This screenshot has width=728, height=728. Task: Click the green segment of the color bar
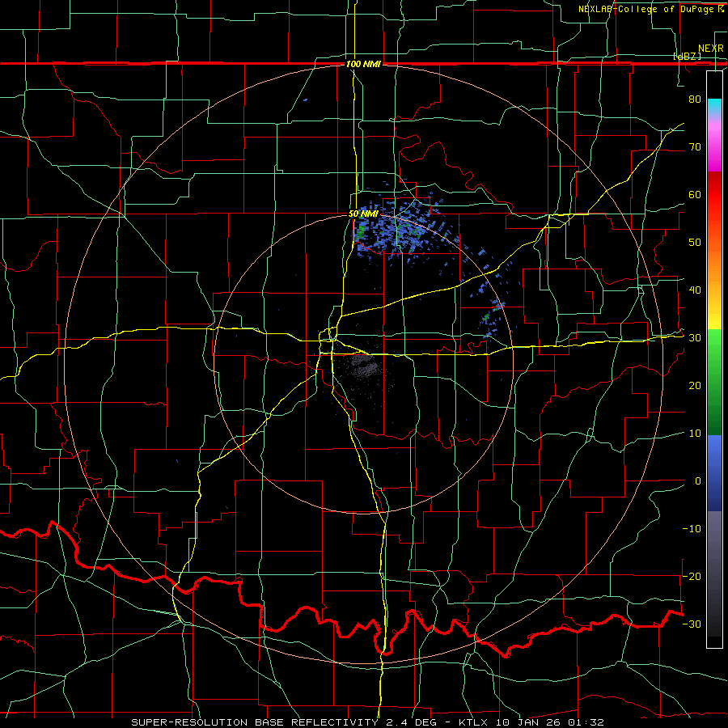(714, 382)
